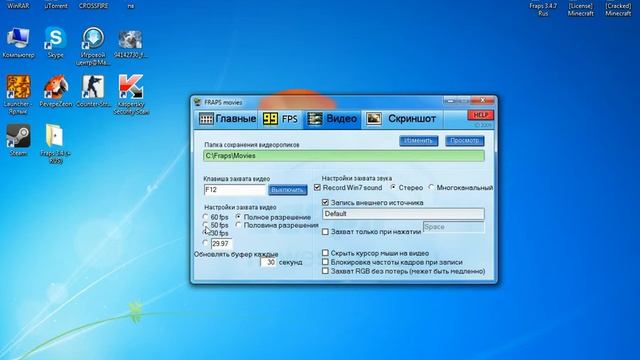Image resolution: width=640 pixels, height=360 pixels.
Task: Open the 99 FPS tab
Action: click(x=280, y=119)
